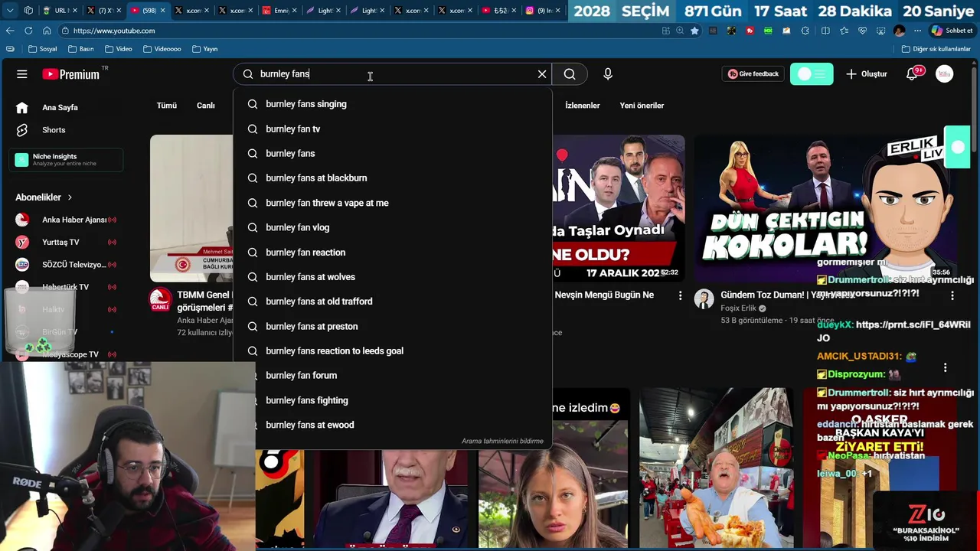Open the Niche Insights panel
980x551 pixels.
tap(67, 160)
